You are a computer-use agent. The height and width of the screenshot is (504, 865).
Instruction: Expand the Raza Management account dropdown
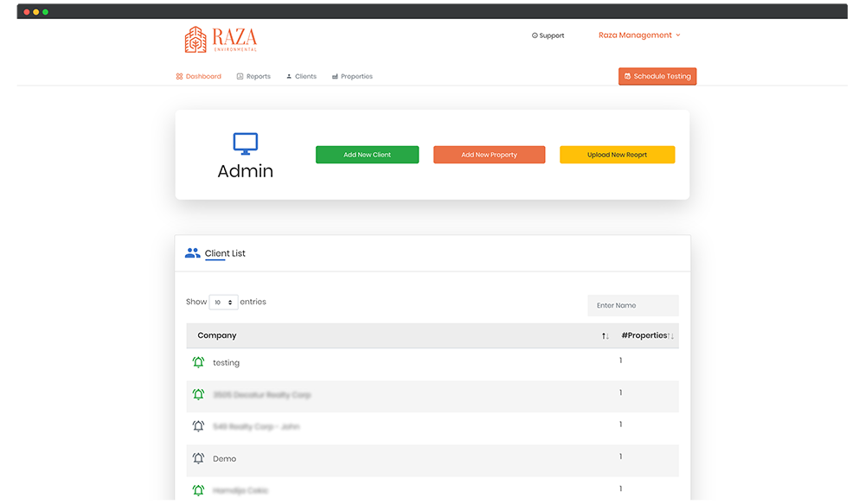point(639,35)
